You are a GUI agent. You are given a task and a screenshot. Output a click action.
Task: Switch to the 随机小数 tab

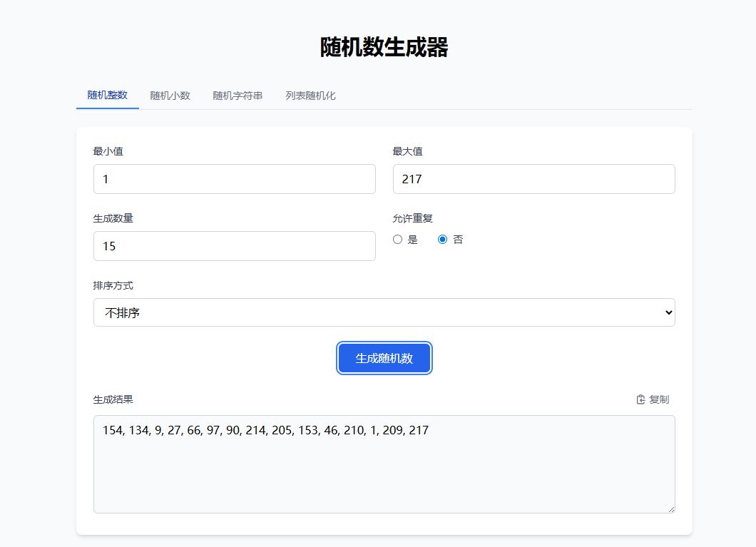pos(170,96)
